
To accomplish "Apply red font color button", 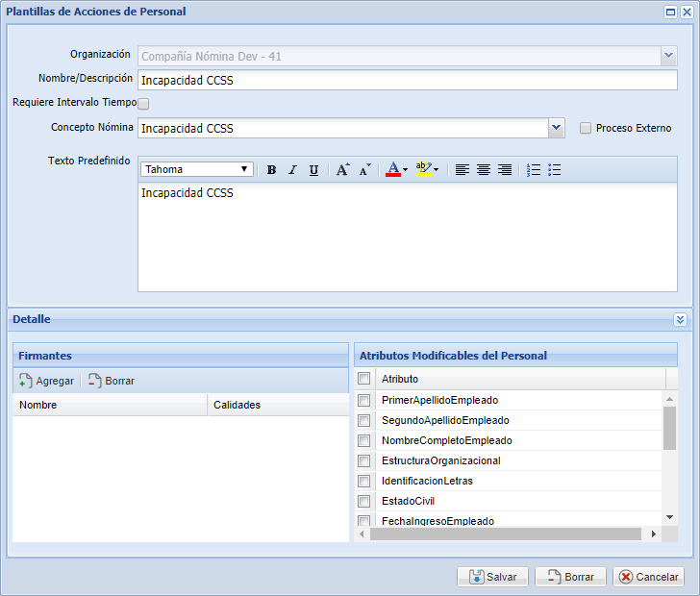I will [x=393, y=169].
